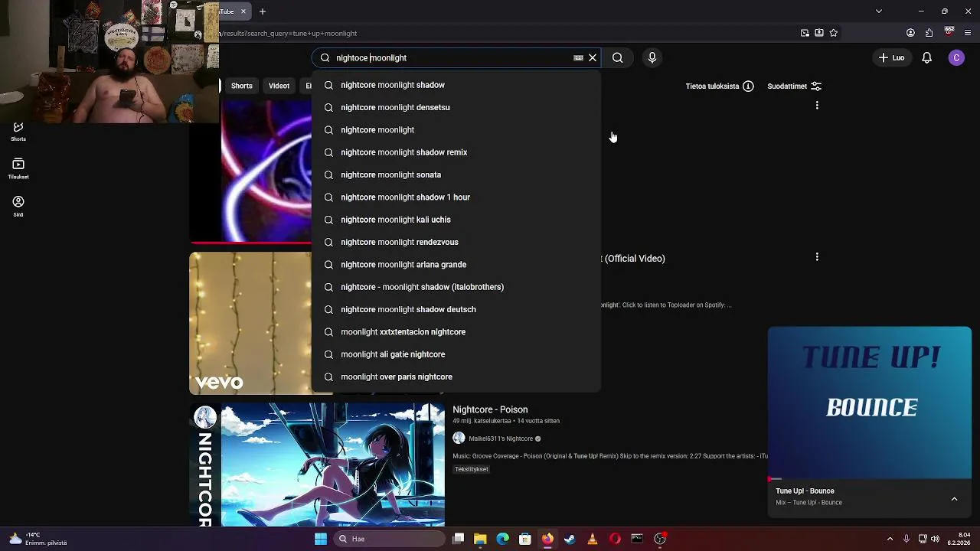Open the Firefox hamburger menu
This screenshot has width=980, height=551.
[x=969, y=33]
